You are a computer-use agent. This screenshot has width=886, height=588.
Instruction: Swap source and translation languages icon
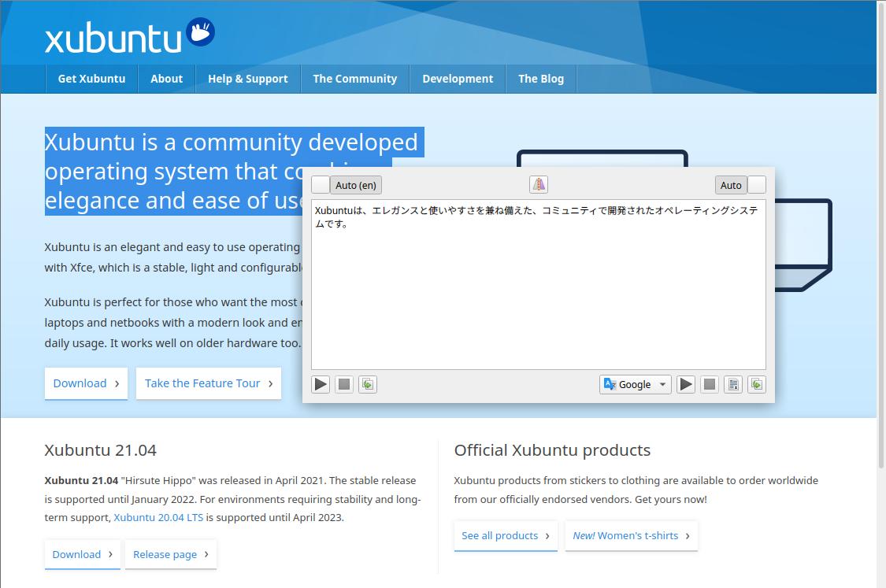coord(539,185)
